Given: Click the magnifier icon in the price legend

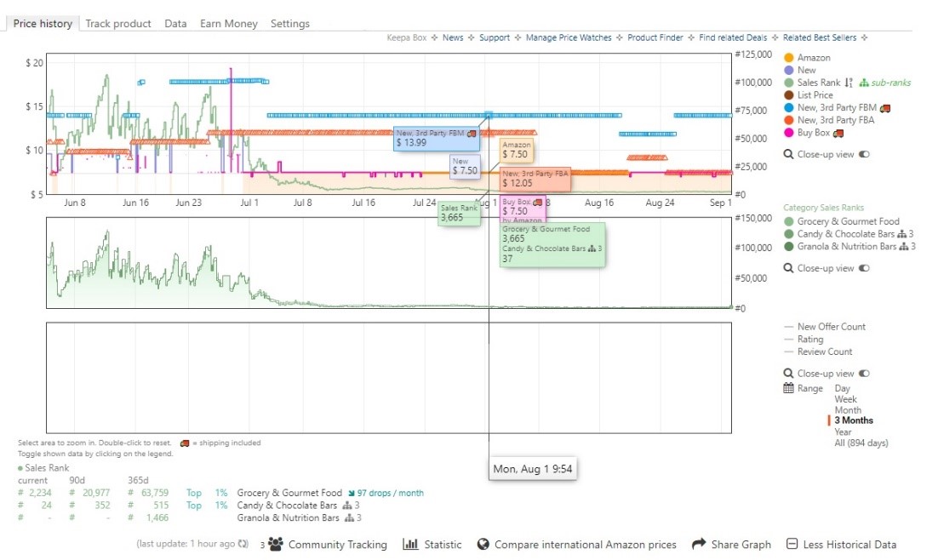Looking at the screenshot, I should click(788, 154).
